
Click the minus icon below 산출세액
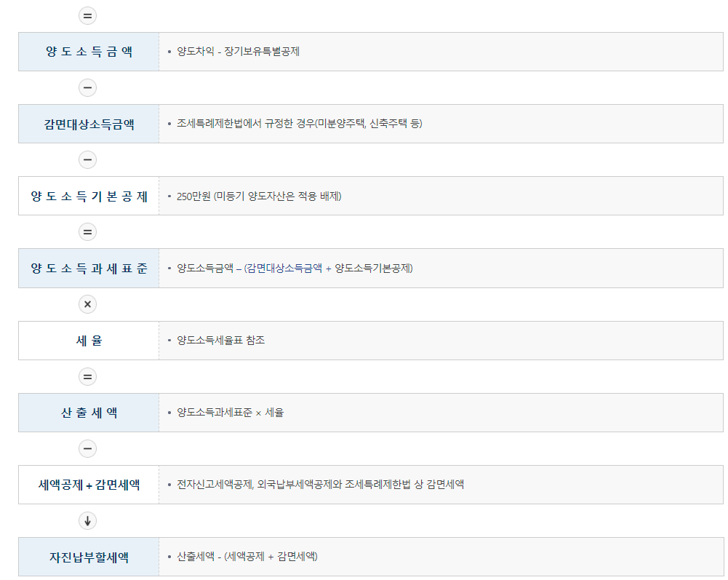coord(87,448)
